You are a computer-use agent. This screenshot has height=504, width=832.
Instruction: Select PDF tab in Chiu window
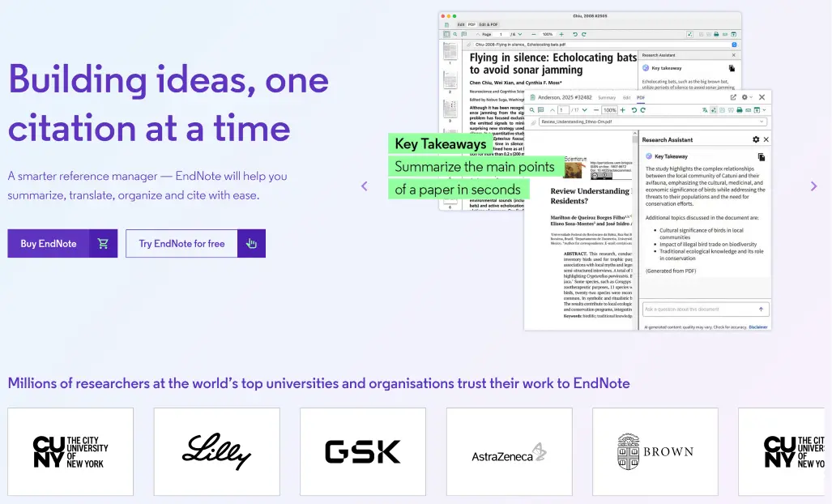[x=471, y=24]
